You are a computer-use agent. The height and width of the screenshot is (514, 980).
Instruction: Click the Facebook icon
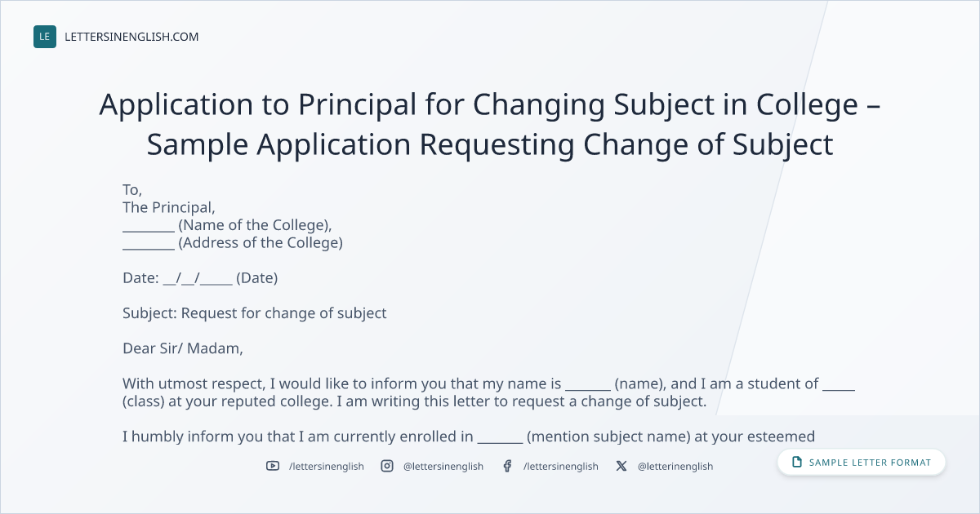(x=507, y=466)
